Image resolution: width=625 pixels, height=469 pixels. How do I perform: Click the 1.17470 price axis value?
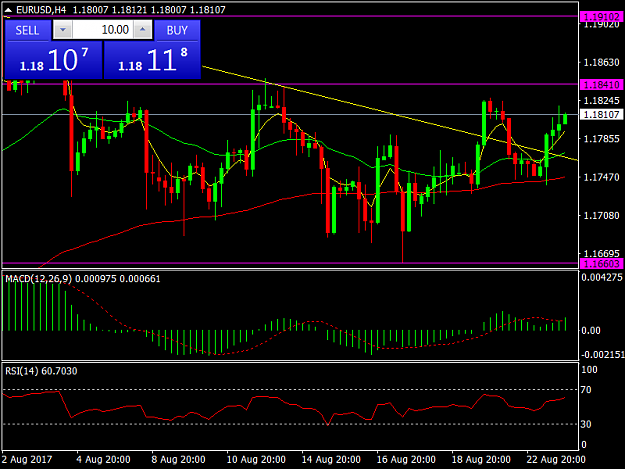601,177
